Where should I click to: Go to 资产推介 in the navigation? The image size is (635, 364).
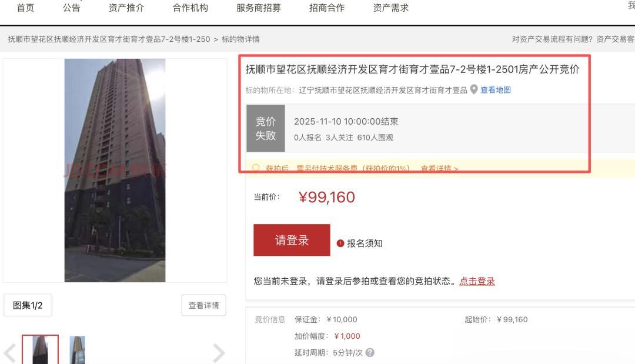[x=126, y=8]
